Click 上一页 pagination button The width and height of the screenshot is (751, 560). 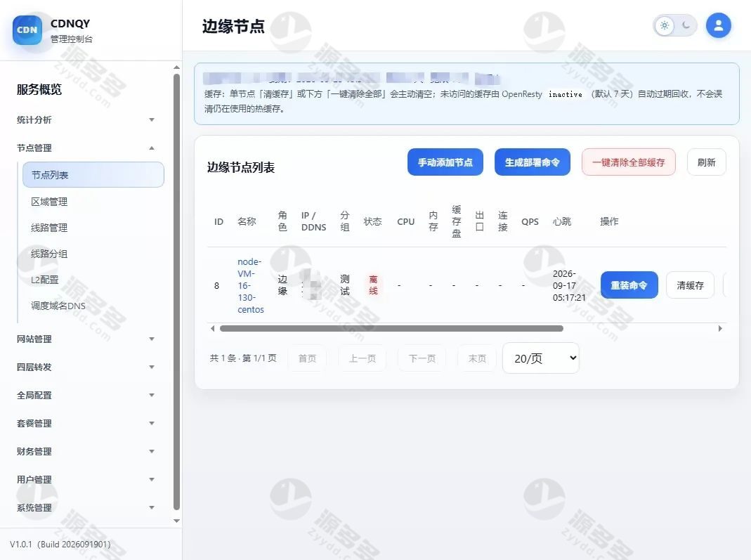pos(362,358)
